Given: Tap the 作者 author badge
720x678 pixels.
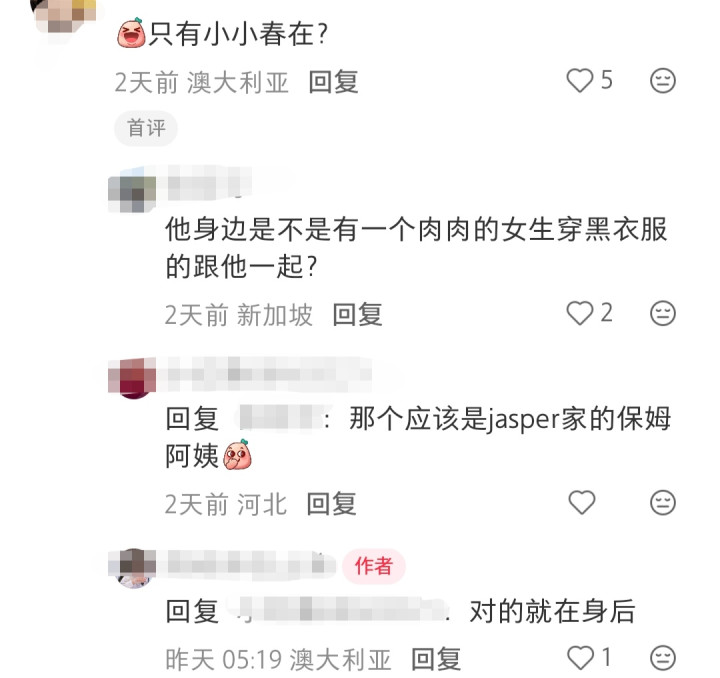Looking at the screenshot, I should [374, 566].
